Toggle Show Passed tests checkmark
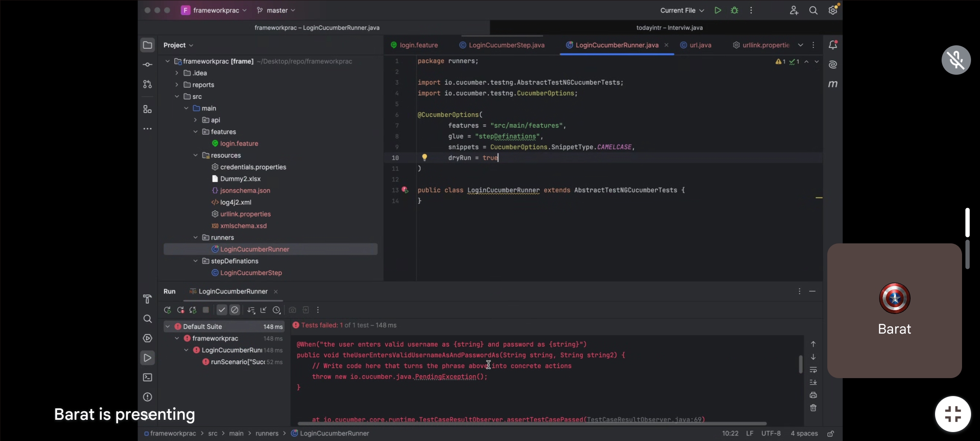980x441 pixels. pos(222,310)
